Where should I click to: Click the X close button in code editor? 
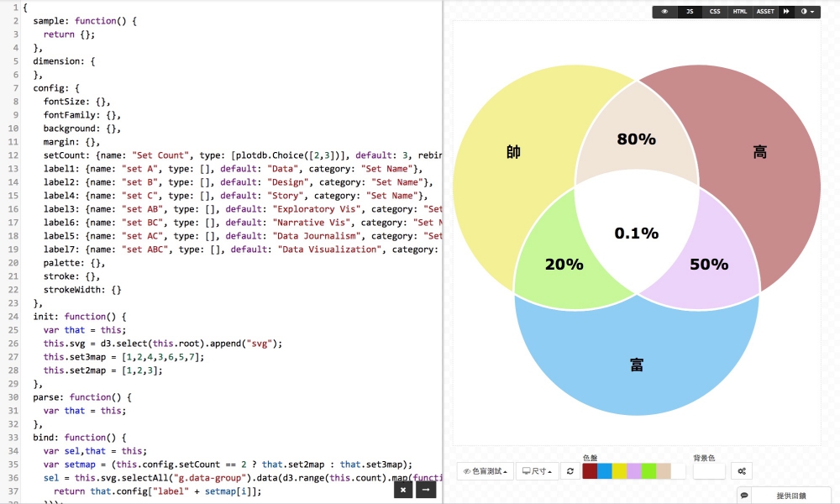tap(403, 490)
